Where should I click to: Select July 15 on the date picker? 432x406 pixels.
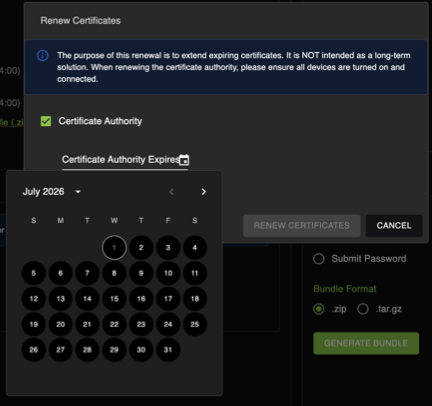point(114,299)
